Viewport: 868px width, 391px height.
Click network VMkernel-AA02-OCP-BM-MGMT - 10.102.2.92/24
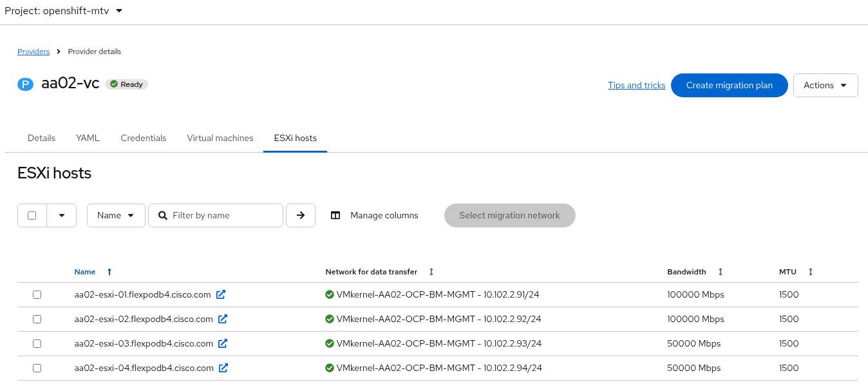click(439, 319)
